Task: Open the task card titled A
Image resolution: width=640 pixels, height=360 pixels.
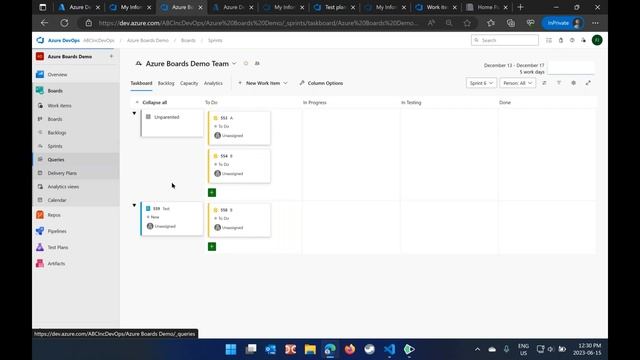Action: 239,128
